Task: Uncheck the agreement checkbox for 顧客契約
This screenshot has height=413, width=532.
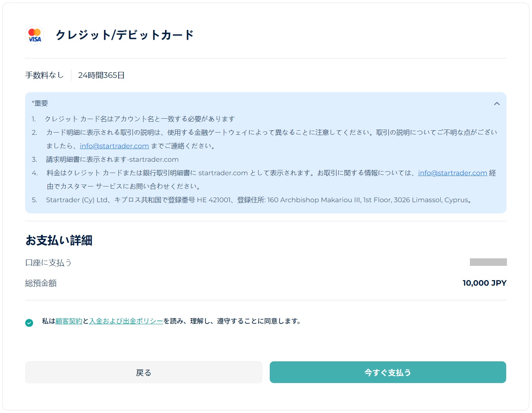Action: coord(29,323)
